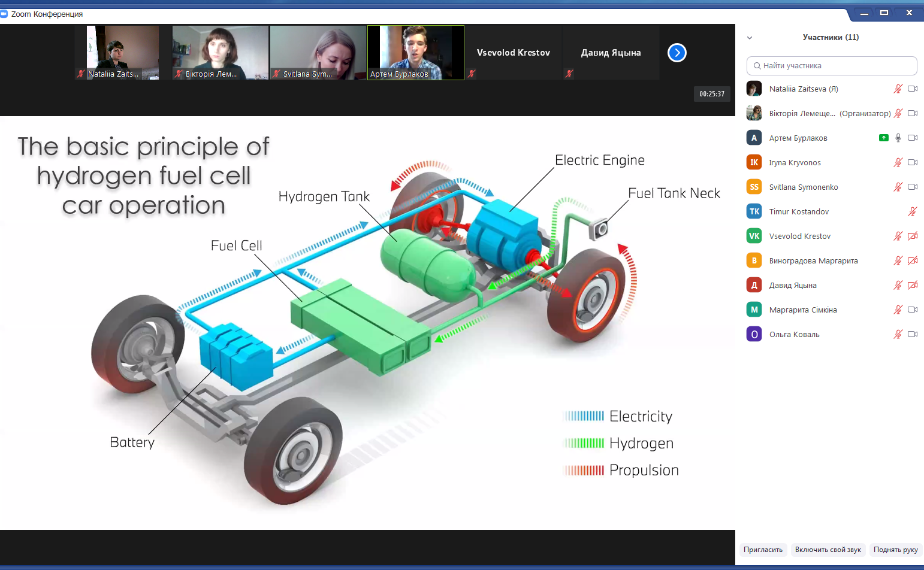Click the camera icon in Nataliia Zaitseva's row
This screenshot has height=570, width=924.
click(x=913, y=89)
